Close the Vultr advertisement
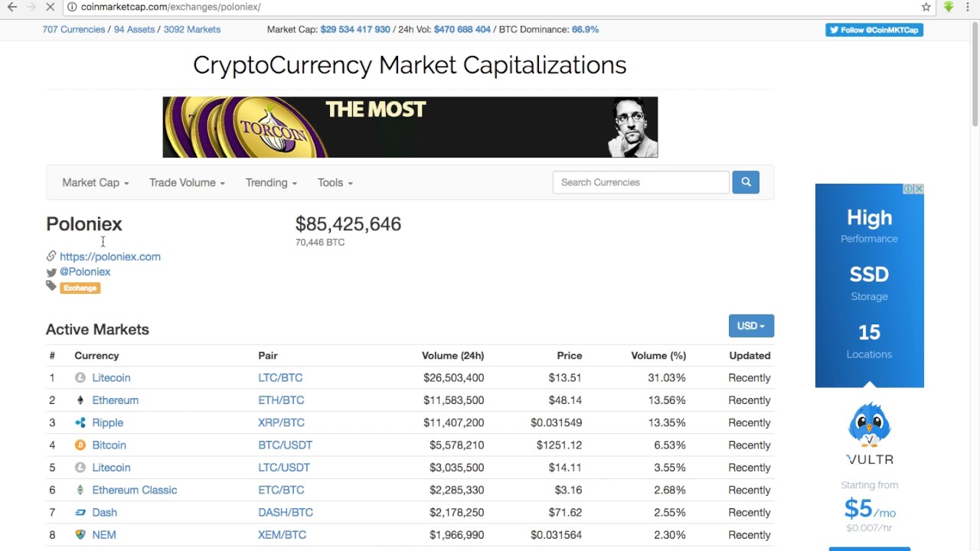 919,189
